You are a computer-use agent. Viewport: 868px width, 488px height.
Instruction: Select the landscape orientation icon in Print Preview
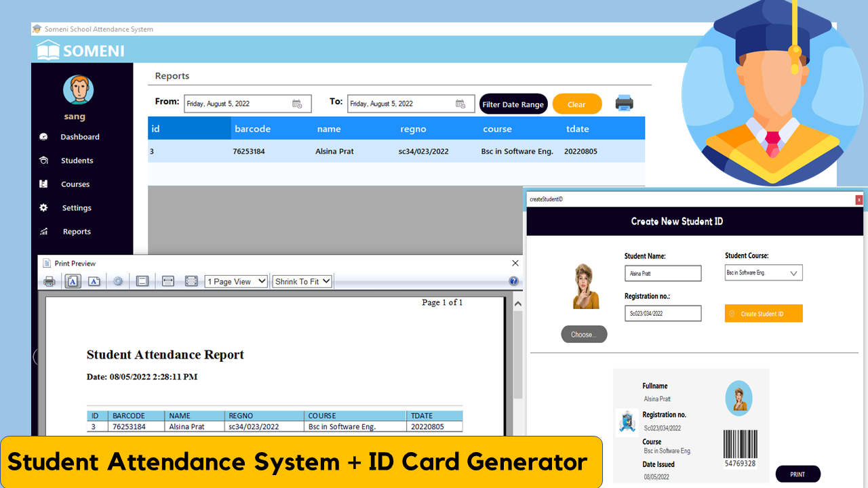[94, 281]
